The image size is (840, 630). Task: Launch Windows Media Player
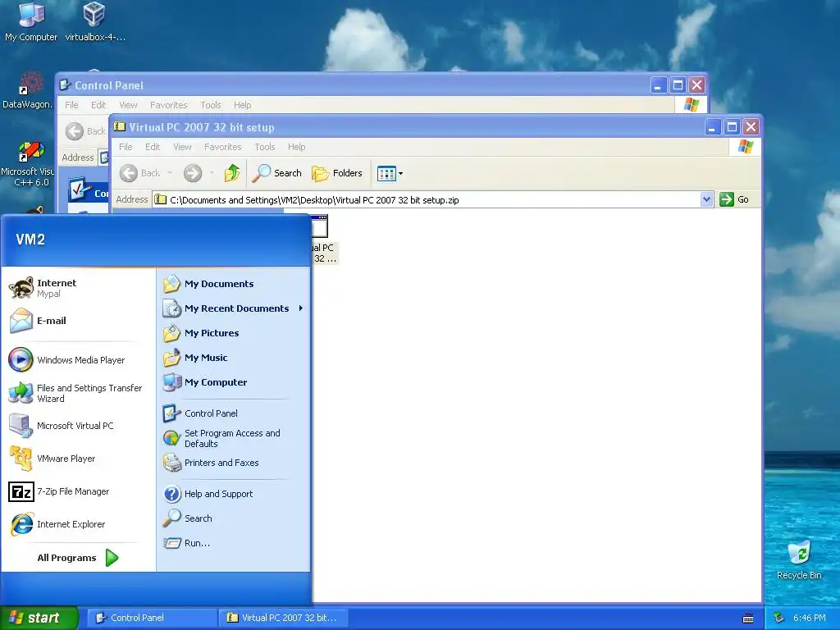point(78,360)
